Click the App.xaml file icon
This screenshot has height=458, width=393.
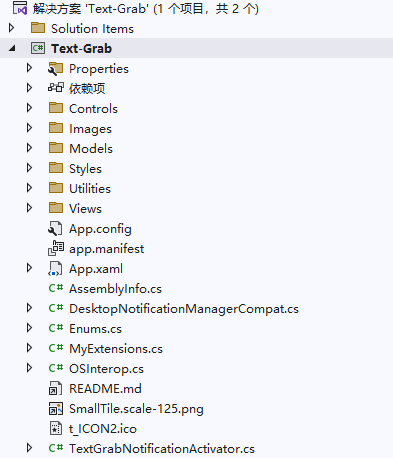point(55,269)
